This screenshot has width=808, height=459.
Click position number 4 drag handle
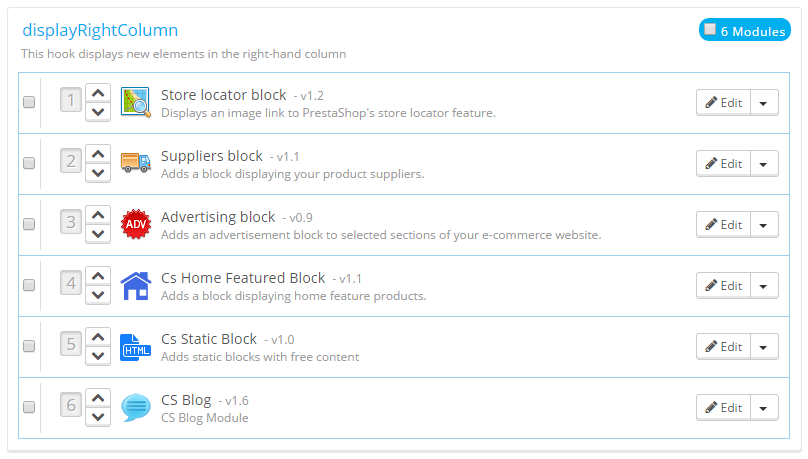tap(71, 285)
